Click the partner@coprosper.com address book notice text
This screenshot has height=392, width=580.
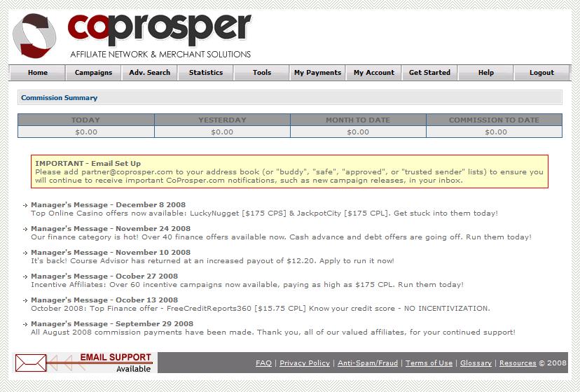tap(289, 176)
